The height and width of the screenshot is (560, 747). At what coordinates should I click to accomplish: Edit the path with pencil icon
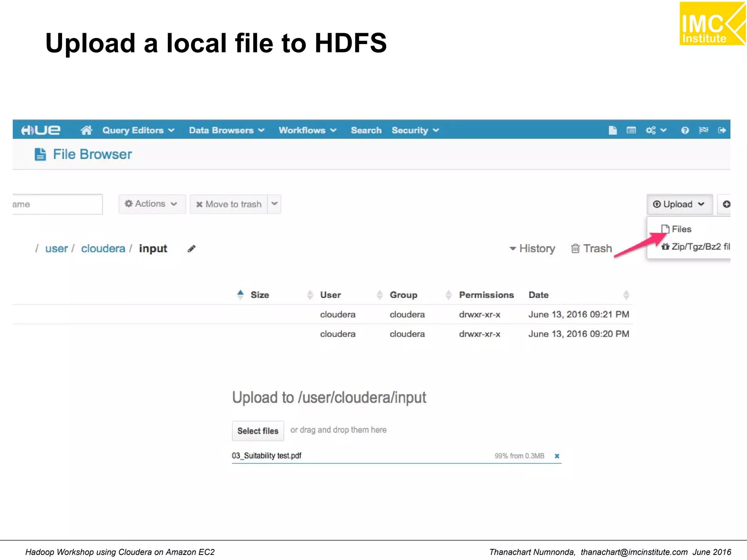tap(191, 249)
